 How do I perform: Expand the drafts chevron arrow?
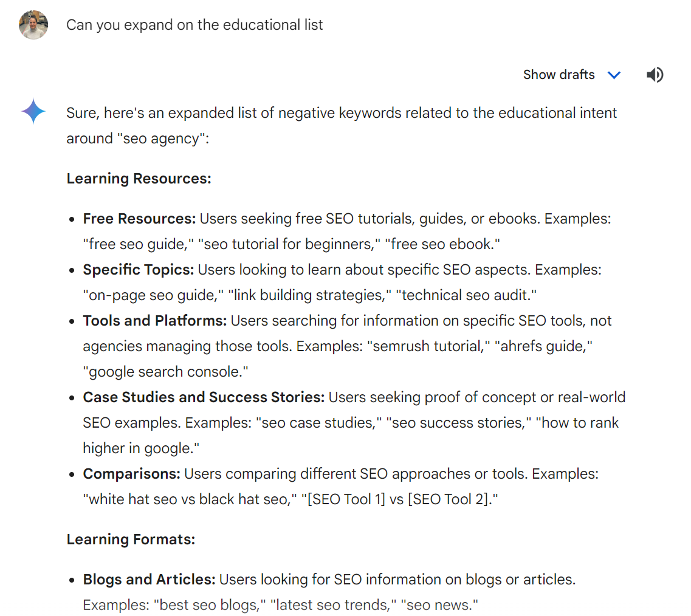[x=614, y=75]
